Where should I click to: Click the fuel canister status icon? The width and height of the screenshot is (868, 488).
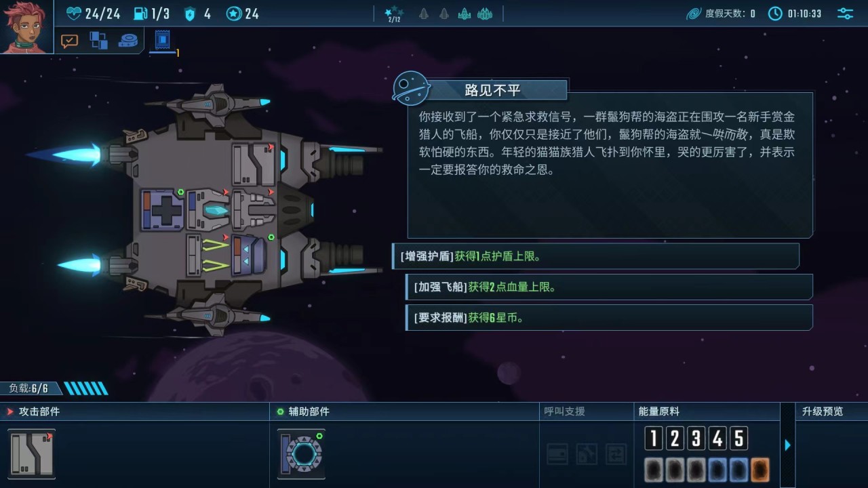(140, 14)
